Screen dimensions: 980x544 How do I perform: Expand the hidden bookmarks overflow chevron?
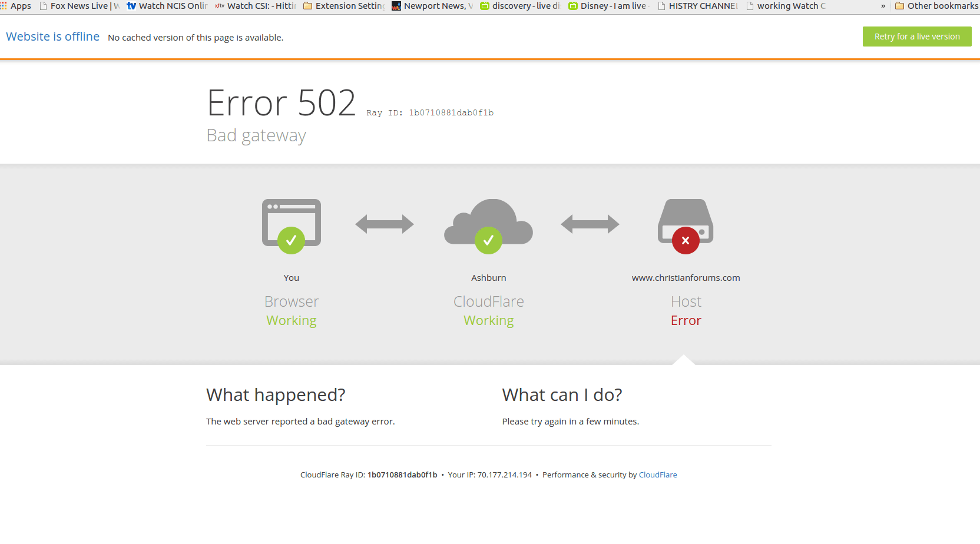(x=883, y=6)
